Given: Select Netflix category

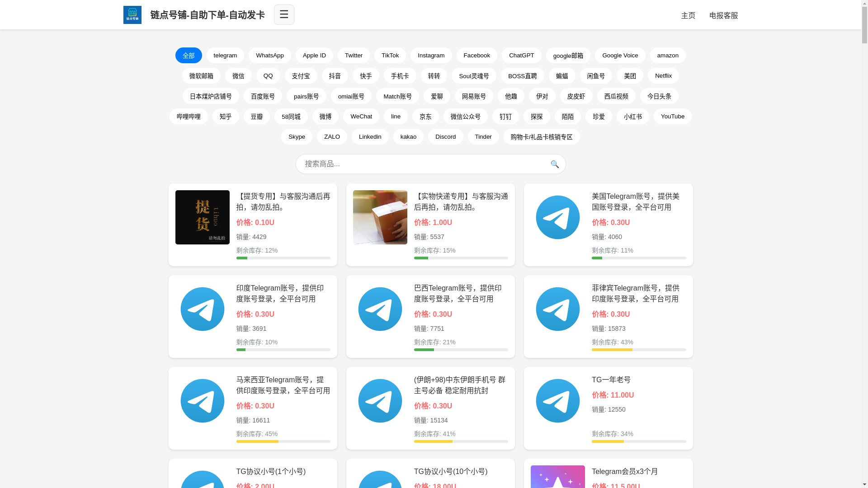Looking at the screenshot, I should (x=663, y=75).
